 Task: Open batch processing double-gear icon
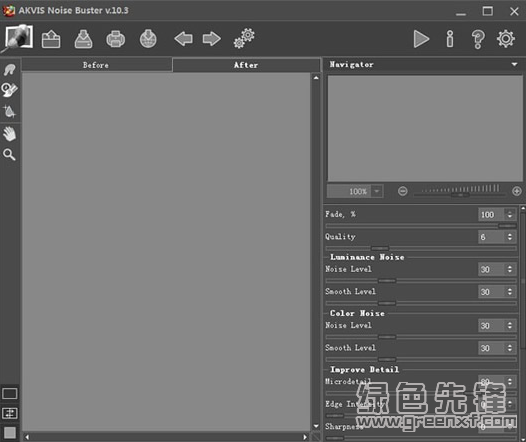pyautogui.click(x=244, y=39)
